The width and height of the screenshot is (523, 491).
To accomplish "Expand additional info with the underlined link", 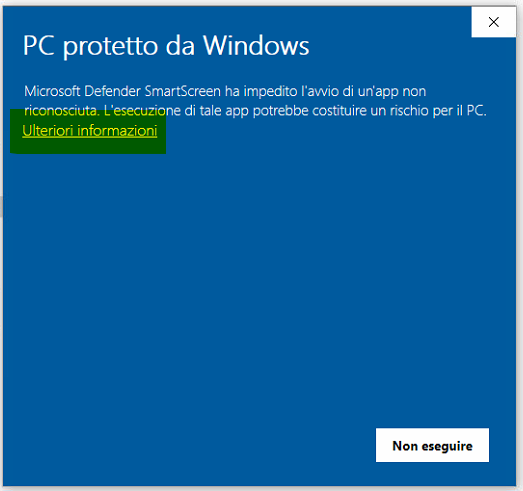I will pos(90,130).
